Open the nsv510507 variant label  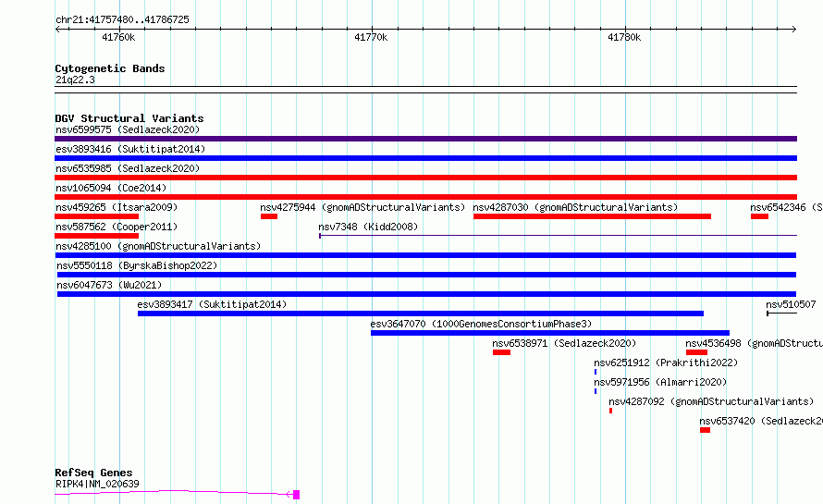pos(791,304)
